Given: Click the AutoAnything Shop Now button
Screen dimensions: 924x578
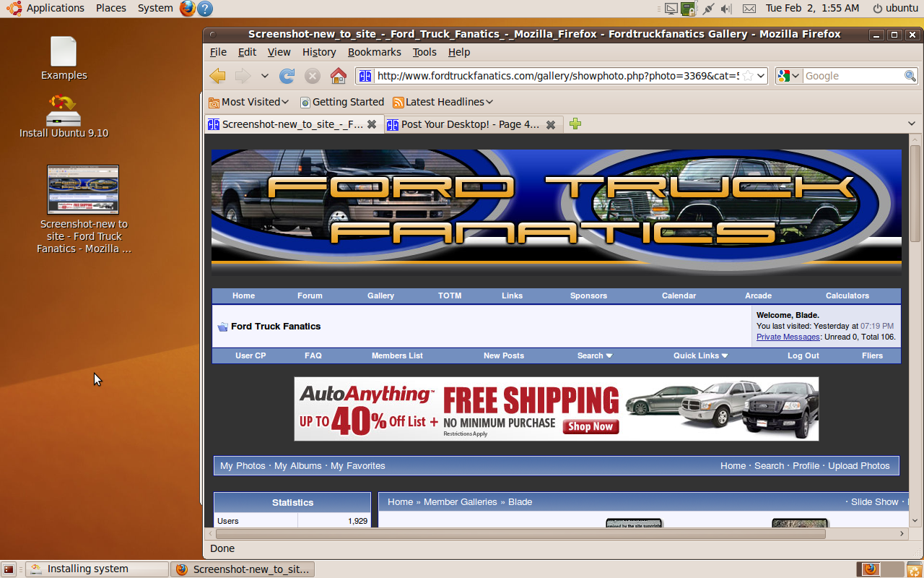Looking at the screenshot, I should click(x=590, y=426).
